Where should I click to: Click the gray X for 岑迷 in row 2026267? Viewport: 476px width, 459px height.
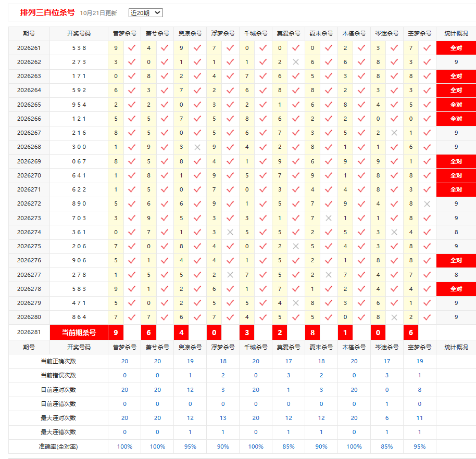tap(394, 133)
